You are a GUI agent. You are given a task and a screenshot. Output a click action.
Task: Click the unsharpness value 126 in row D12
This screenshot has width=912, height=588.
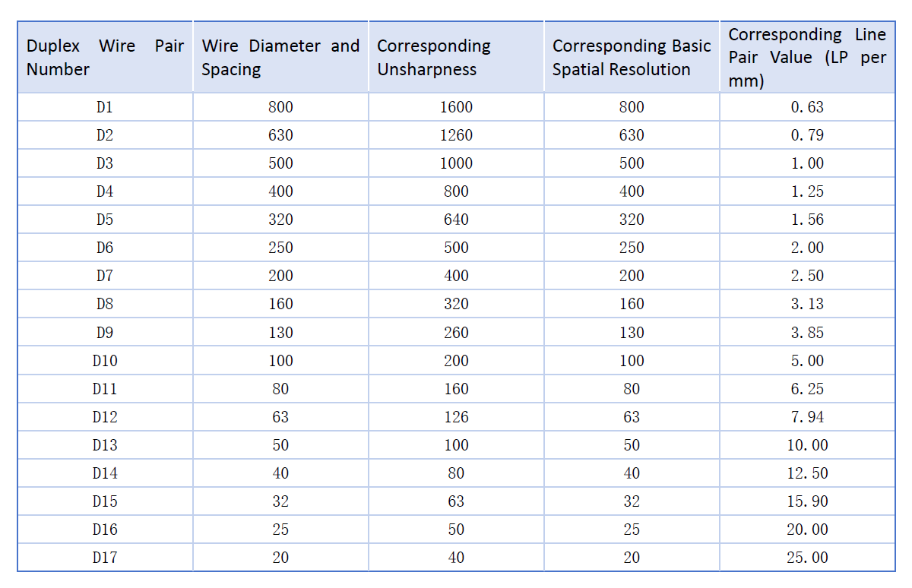coord(456,417)
